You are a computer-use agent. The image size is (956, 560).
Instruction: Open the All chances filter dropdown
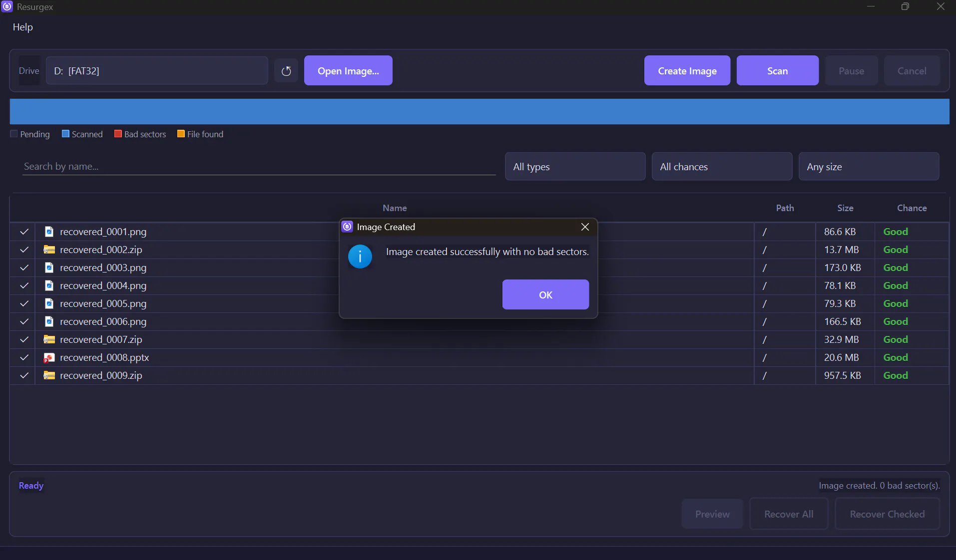point(722,167)
